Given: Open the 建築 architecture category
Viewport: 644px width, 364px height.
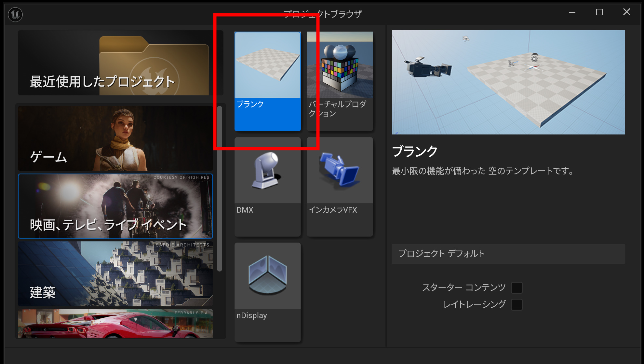Looking at the screenshot, I should [115, 273].
